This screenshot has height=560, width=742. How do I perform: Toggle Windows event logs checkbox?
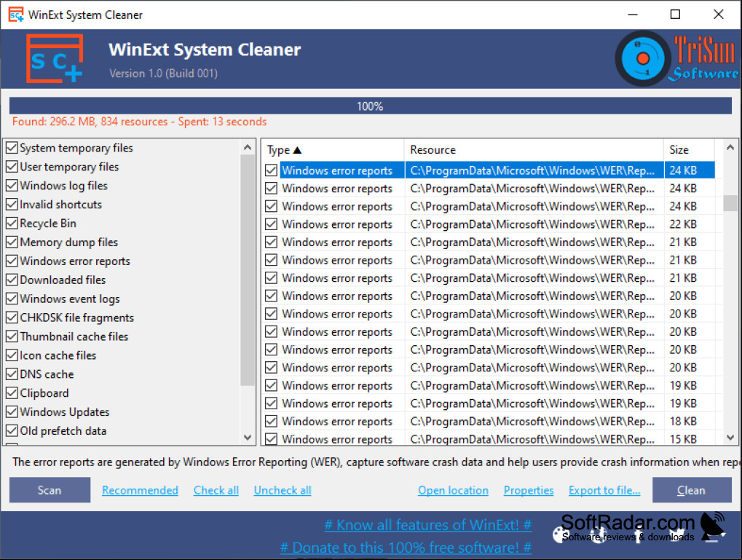tap(12, 299)
